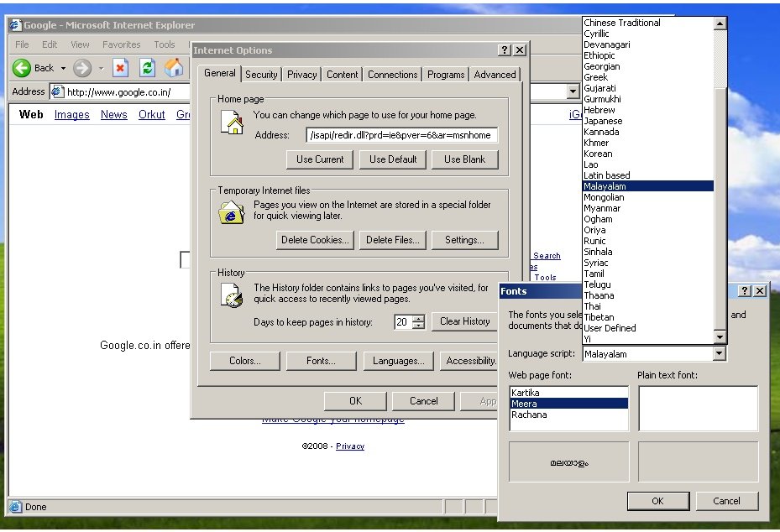Switch to the Security tab
The width and height of the screenshot is (780, 532).
[261, 75]
